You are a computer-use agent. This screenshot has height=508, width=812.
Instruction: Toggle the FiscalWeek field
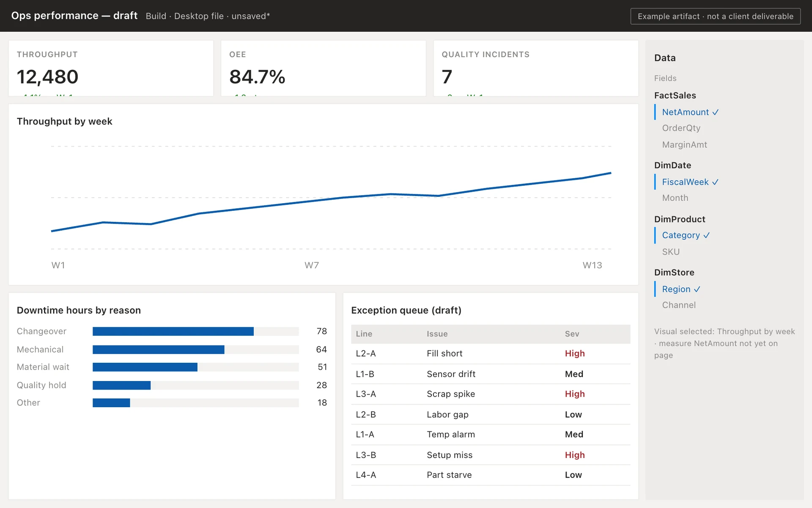point(690,182)
